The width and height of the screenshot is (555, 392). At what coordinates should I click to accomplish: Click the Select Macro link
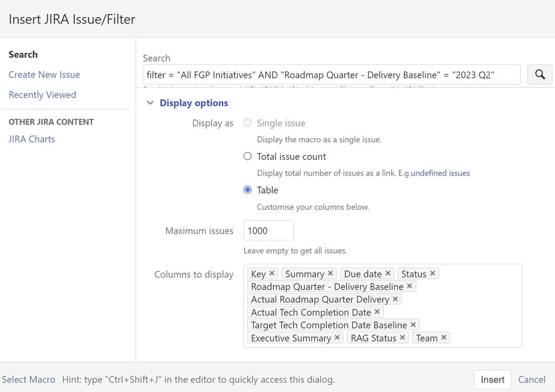pos(29,380)
